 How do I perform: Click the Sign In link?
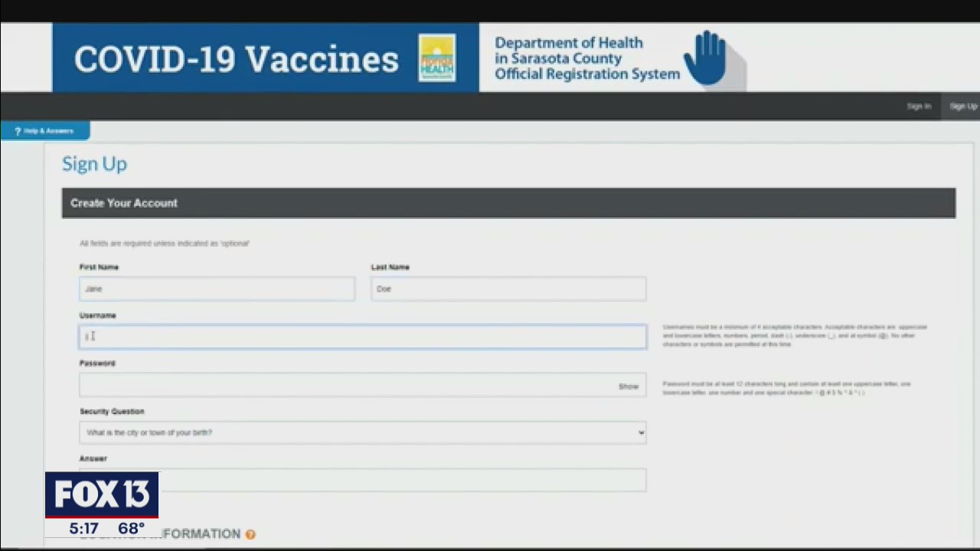(x=919, y=106)
